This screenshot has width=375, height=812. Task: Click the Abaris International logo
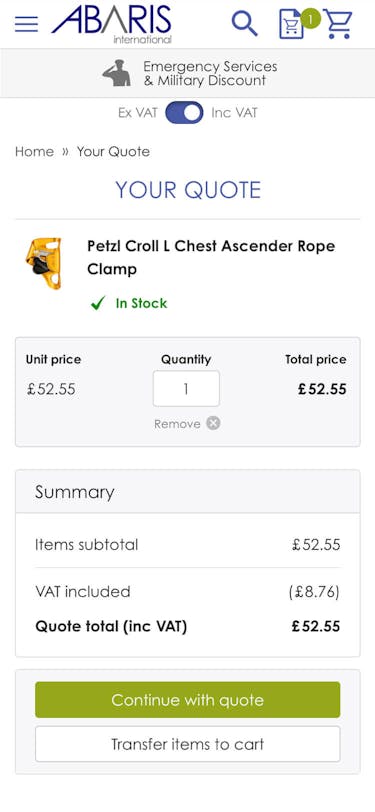[111, 24]
